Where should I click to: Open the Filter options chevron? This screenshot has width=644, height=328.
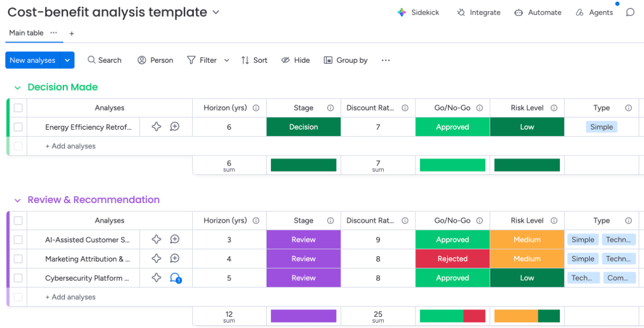point(226,60)
